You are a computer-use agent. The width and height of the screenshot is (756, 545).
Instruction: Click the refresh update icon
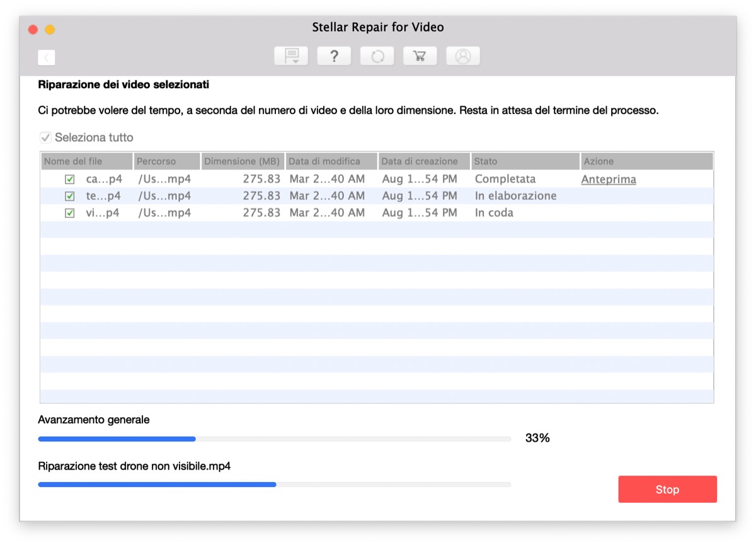(377, 55)
